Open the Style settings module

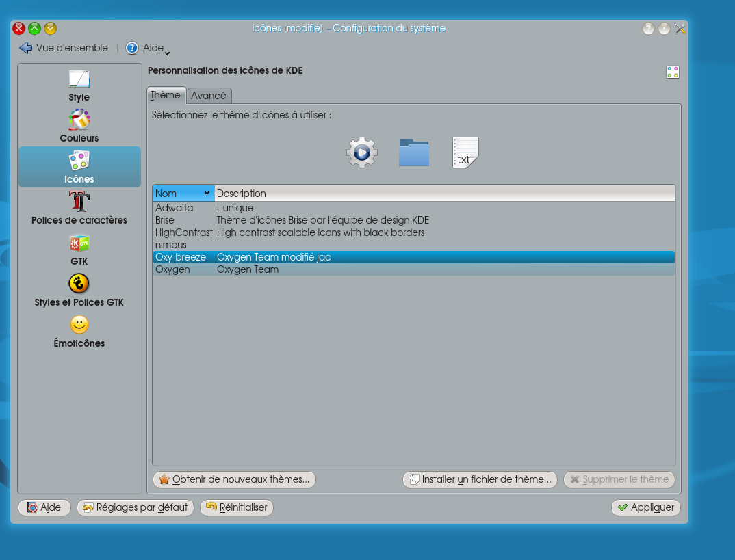tap(79, 85)
